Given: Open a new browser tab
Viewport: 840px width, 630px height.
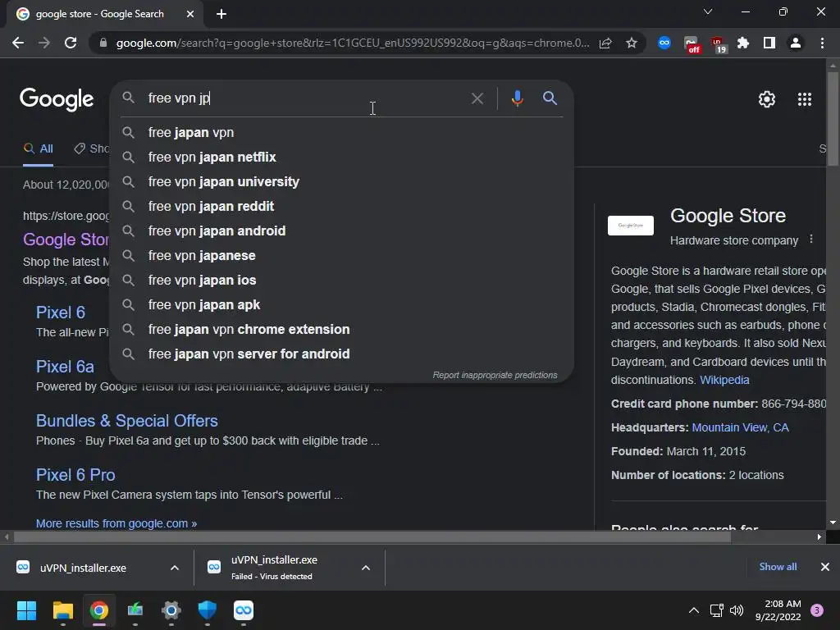Looking at the screenshot, I should pos(221,14).
